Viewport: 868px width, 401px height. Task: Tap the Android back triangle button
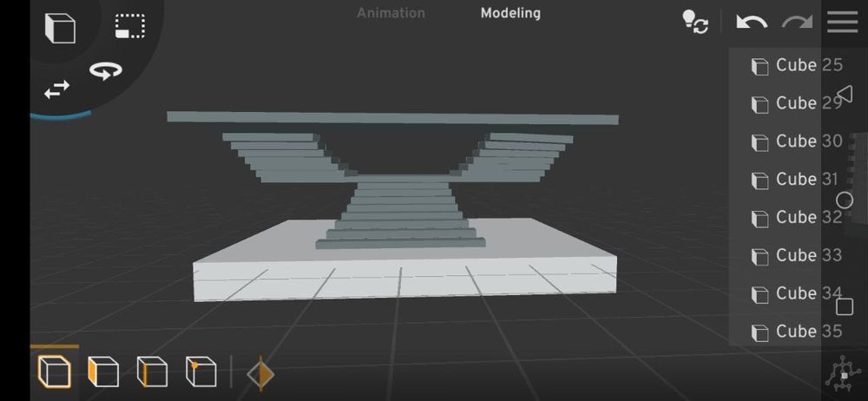click(845, 94)
